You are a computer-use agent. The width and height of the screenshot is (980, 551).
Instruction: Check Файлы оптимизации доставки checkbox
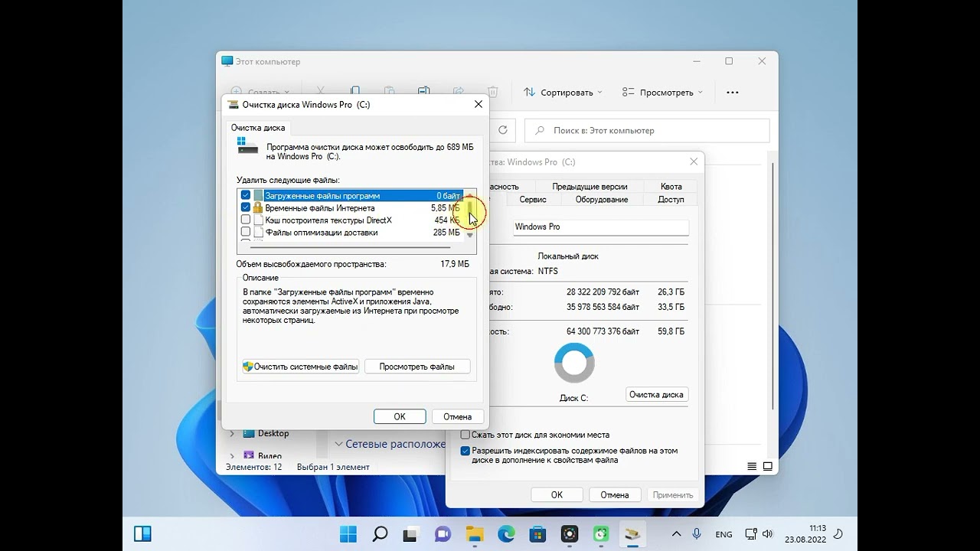(246, 233)
